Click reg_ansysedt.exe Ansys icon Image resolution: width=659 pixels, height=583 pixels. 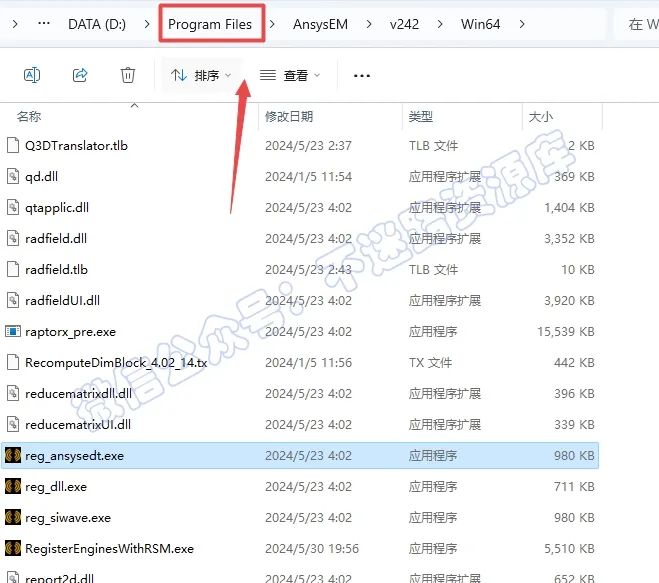pyautogui.click(x=13, y=455)
